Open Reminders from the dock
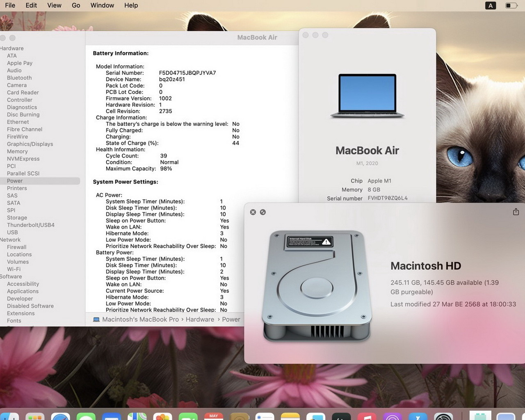 [x=265, y=416]
